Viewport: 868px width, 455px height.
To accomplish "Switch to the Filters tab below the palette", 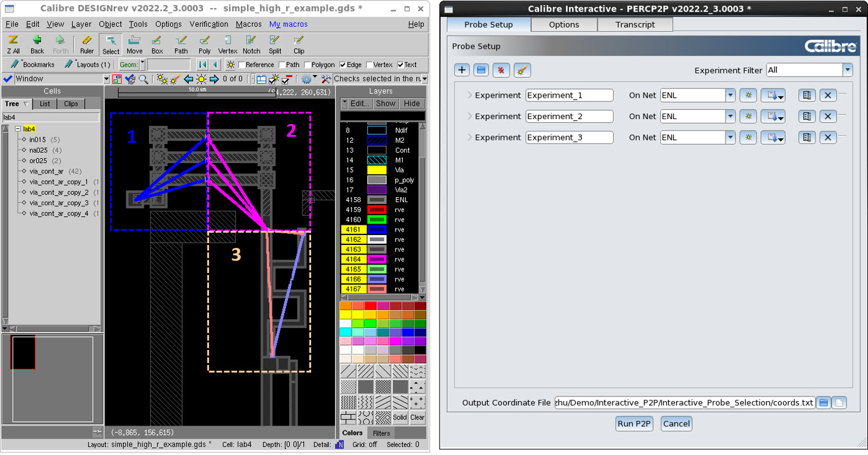I will (381, 433).
